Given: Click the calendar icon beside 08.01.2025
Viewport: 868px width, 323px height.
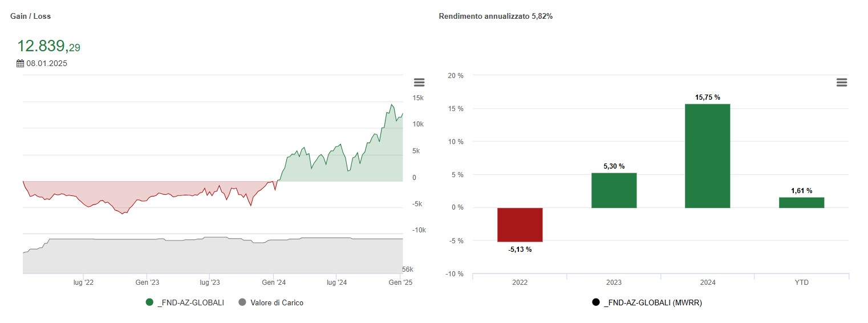Looking at the screenshot, I should click(x=20, y=63).
